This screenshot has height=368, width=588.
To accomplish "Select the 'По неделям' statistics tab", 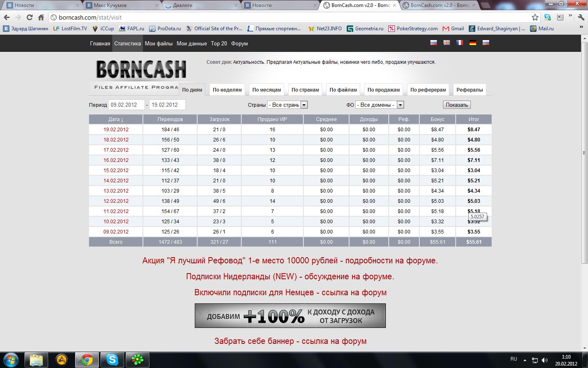I will tap(227, 90).
